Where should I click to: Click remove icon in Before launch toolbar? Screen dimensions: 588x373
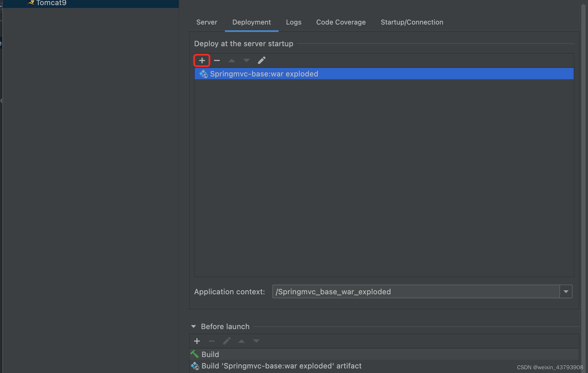(x=212, y=341)
